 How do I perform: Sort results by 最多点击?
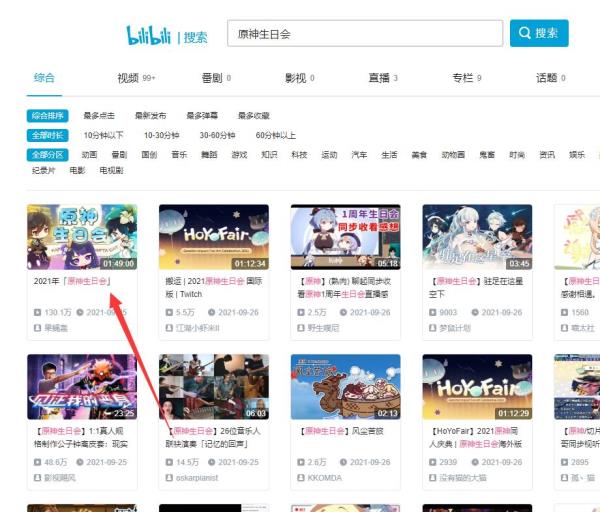pyautogui.click(x=100, y=116)
